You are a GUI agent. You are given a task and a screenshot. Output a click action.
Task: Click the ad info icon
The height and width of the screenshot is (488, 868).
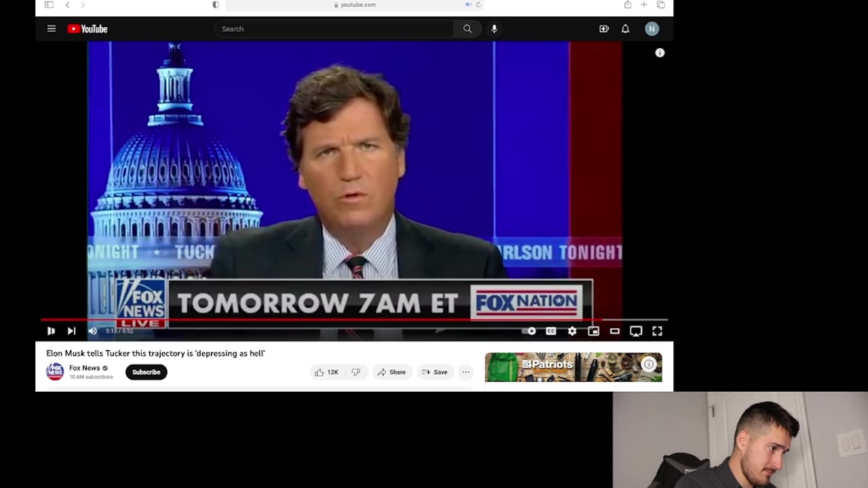[x=649, y=365]
